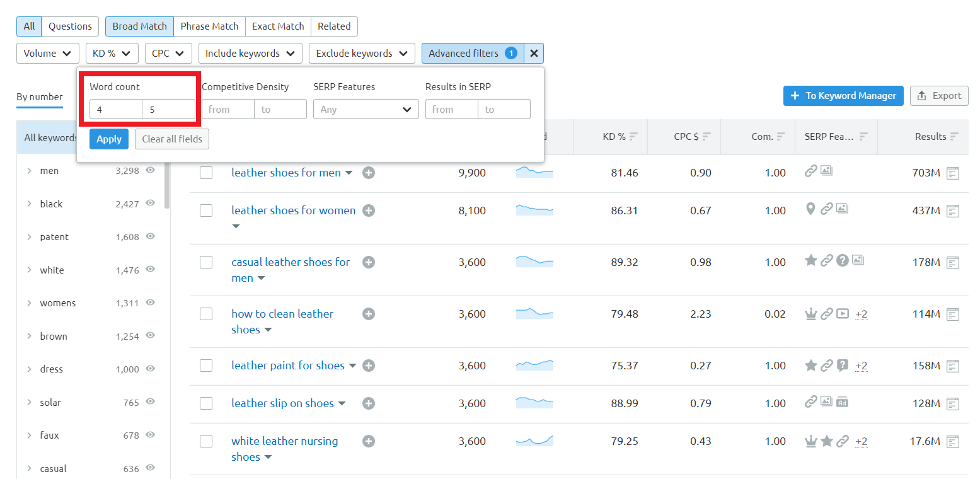Click the image pack icon next to "leather shoes for women"
This screenshot has height=479, width=980.
842,208
